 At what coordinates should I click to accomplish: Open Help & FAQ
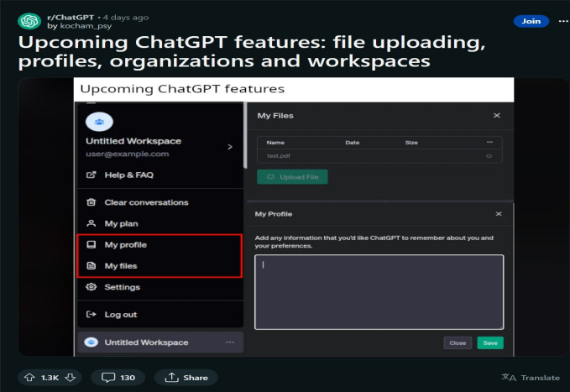pyautogui.click(x=129, y=175)
